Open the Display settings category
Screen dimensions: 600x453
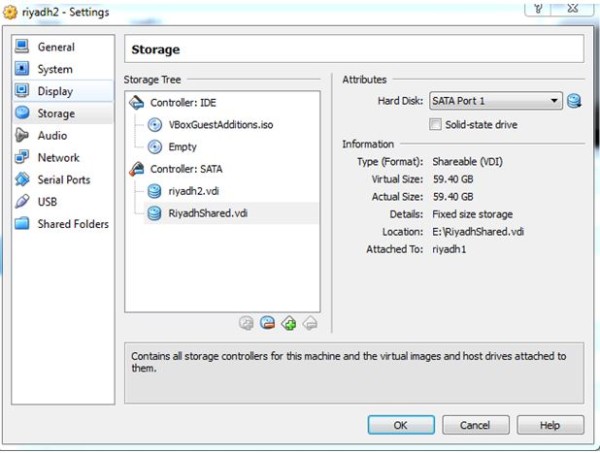click(63, 91)
